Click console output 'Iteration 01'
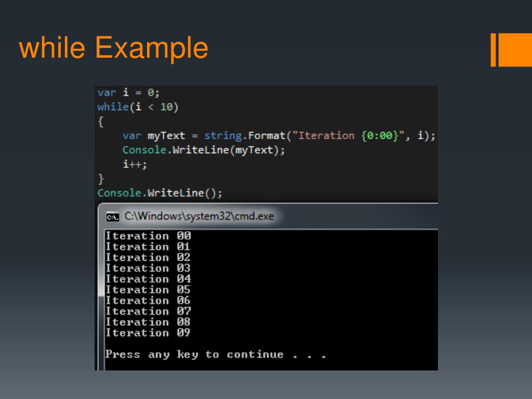This screenshot has height=399, width=532. [148, 247]
